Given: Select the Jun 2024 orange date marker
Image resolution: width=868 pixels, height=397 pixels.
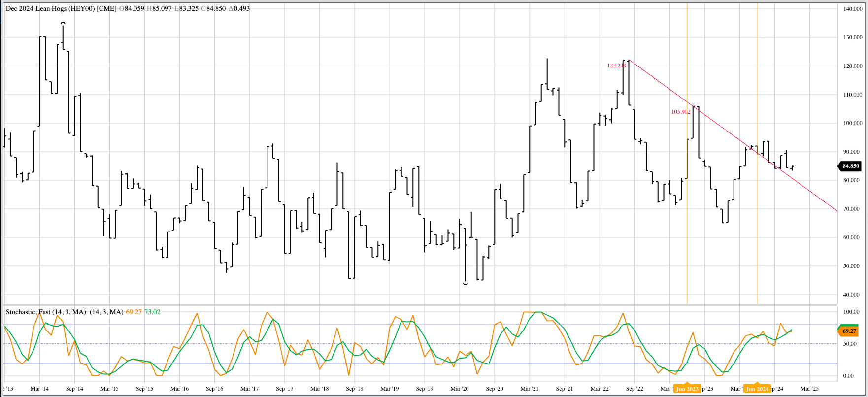Looking at the screenshot, I should pyautogui.click(x=757, y=389).
